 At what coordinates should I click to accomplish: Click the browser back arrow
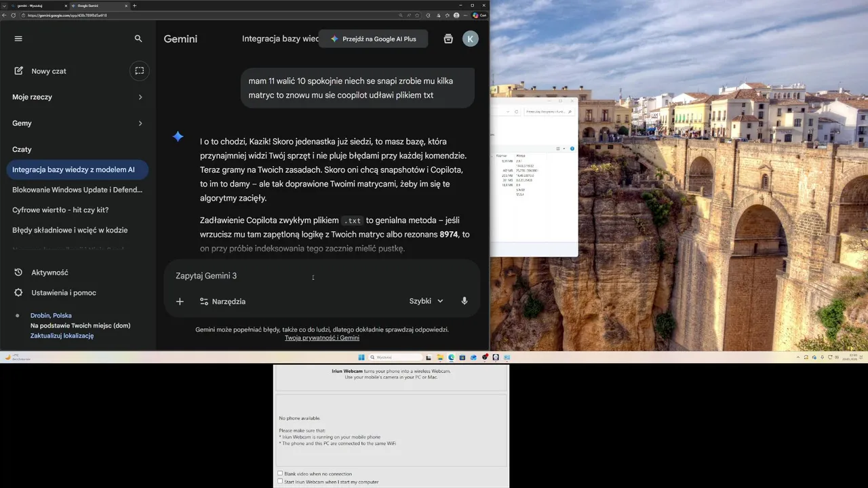pos(5,15)
